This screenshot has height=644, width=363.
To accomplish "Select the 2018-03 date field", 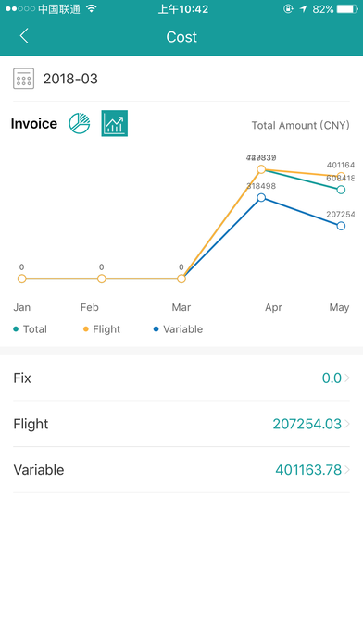I will point(70,79).
